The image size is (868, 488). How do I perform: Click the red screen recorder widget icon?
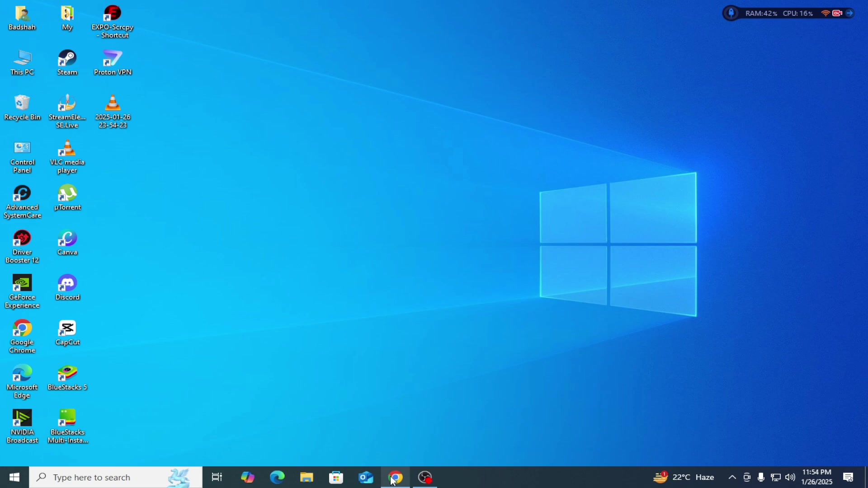[x=838, y=14]
